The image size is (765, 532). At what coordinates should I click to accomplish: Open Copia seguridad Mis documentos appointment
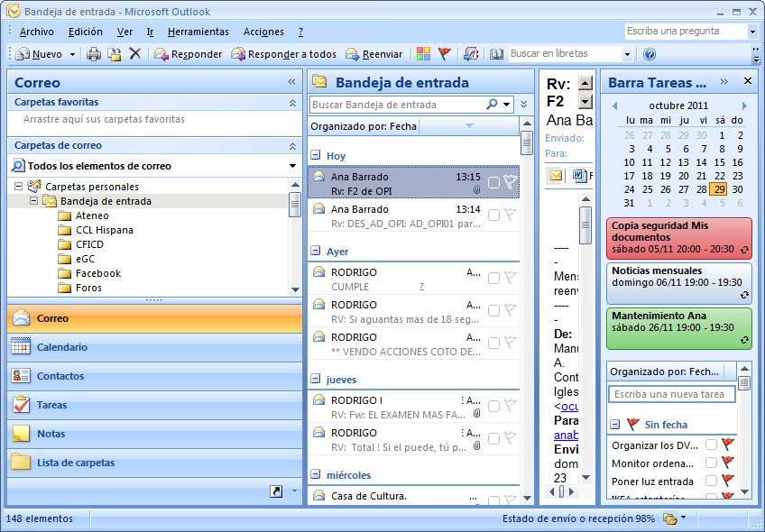pos(679,238)
